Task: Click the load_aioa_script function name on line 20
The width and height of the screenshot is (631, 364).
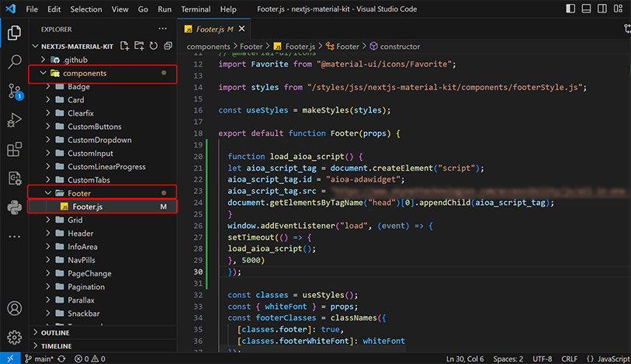Action: (307, 156)
